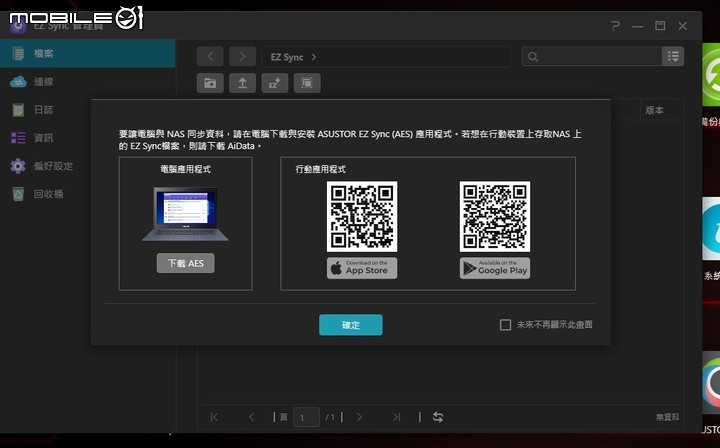720x448 pixels.
Task: Click the 確定 confirm button
Action: pyautogui.click(x=351, y=325)
